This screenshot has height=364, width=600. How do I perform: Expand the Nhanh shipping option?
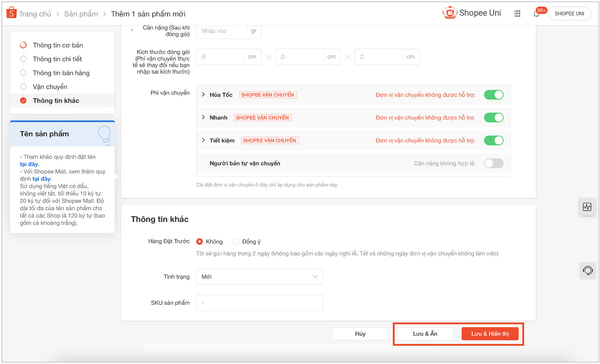pyautogui.click(x=204, y=117)
